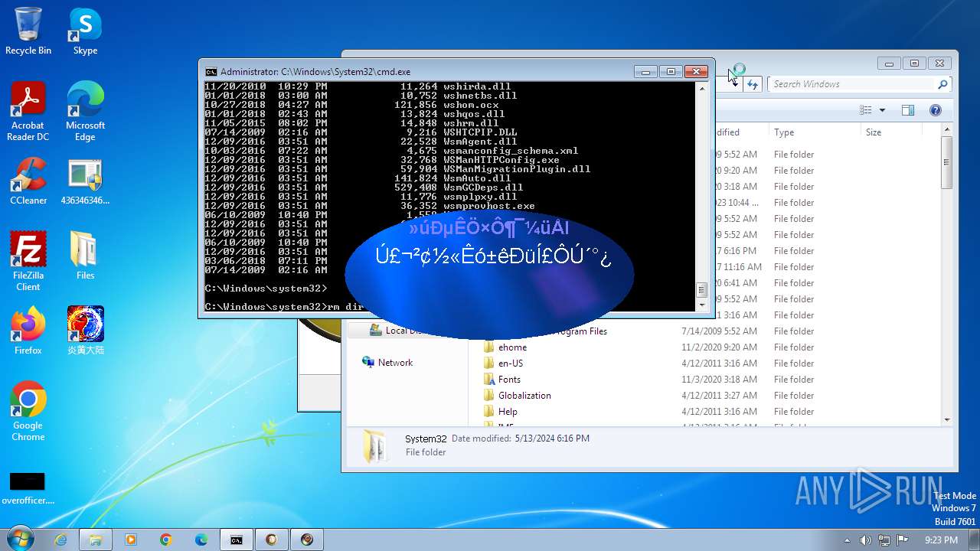
Task: Click the Action Center flag tray icon
Action: point(903,540)
